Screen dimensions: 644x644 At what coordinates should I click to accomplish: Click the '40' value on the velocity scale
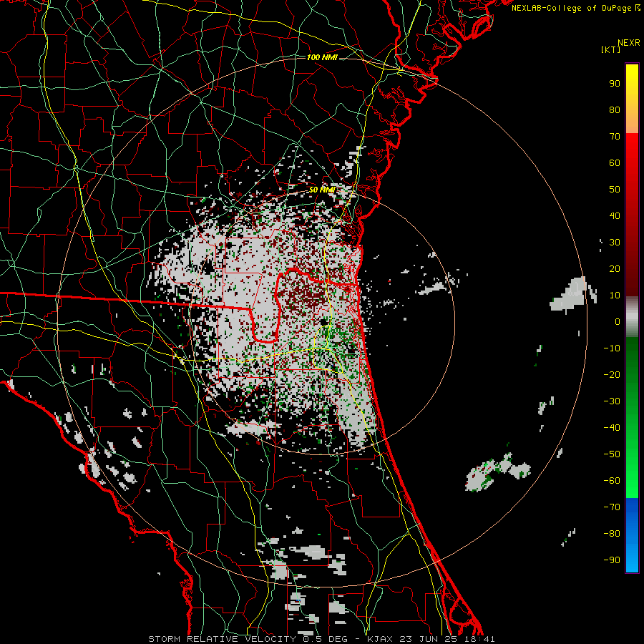615,215
